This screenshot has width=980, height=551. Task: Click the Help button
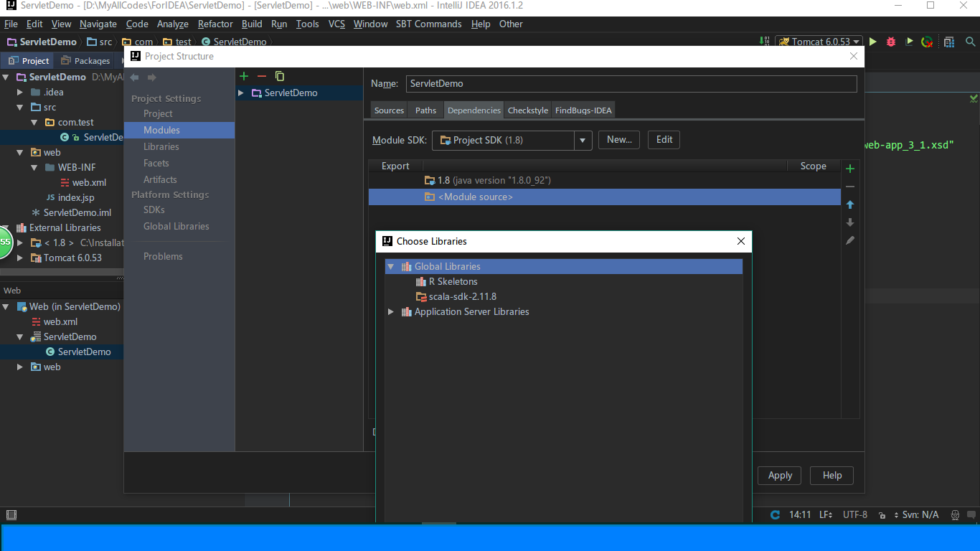coord(831,475)
